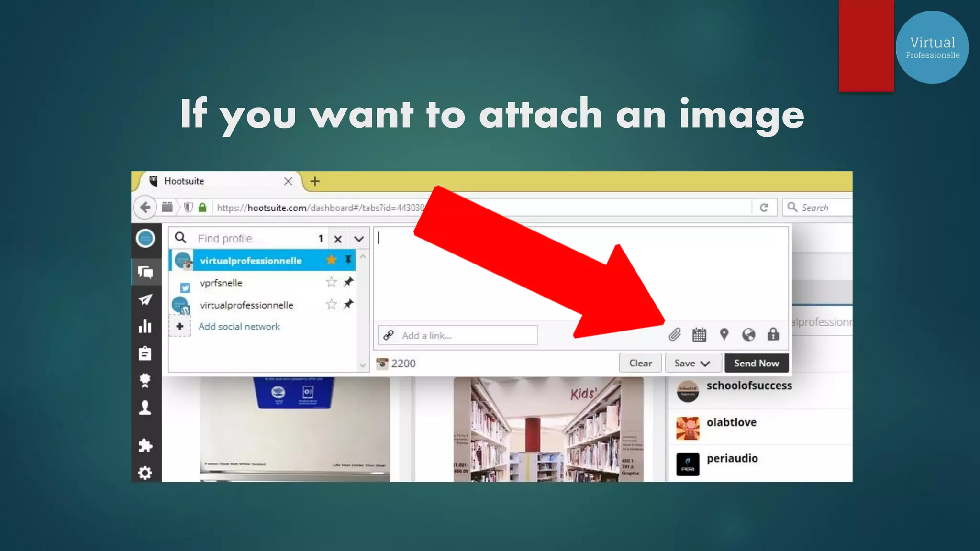Open the Kids library photo thumbnail
The height and width of the screenshot is (551, 980).
pyautogui.click(x=548, y=429)
